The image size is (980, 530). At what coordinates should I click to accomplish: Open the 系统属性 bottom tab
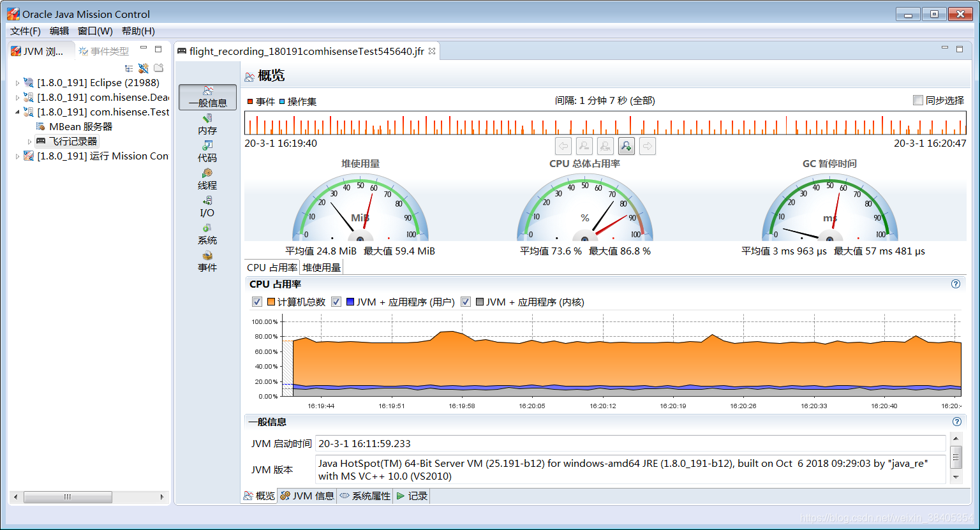(365, 496)
